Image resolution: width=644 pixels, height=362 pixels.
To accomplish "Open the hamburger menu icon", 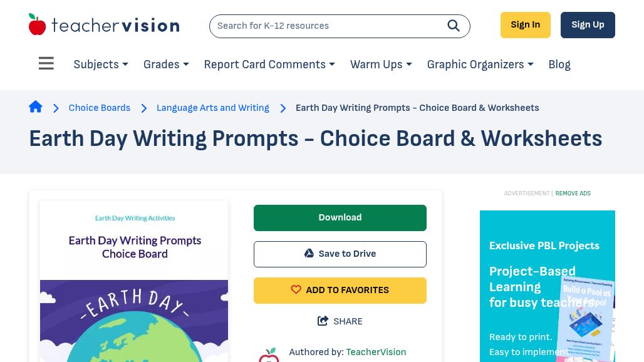I will (x=46, y=64).
